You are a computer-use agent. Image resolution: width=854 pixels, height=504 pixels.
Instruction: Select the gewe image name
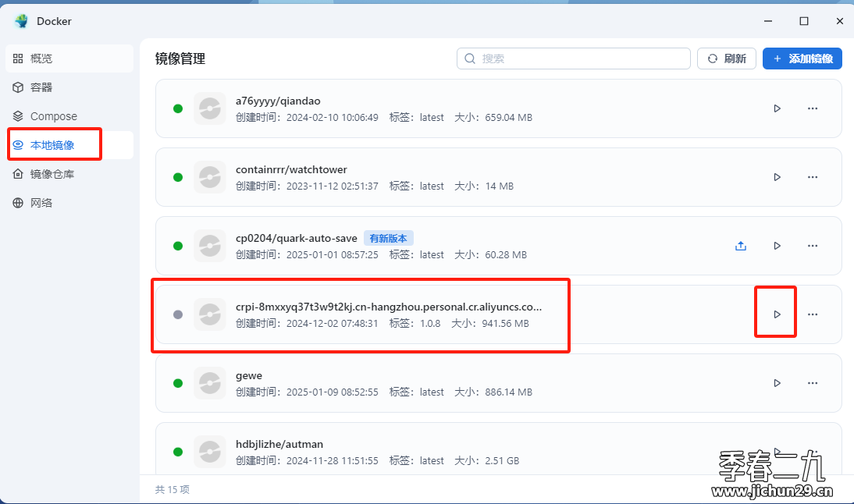[x=249, y=375]
